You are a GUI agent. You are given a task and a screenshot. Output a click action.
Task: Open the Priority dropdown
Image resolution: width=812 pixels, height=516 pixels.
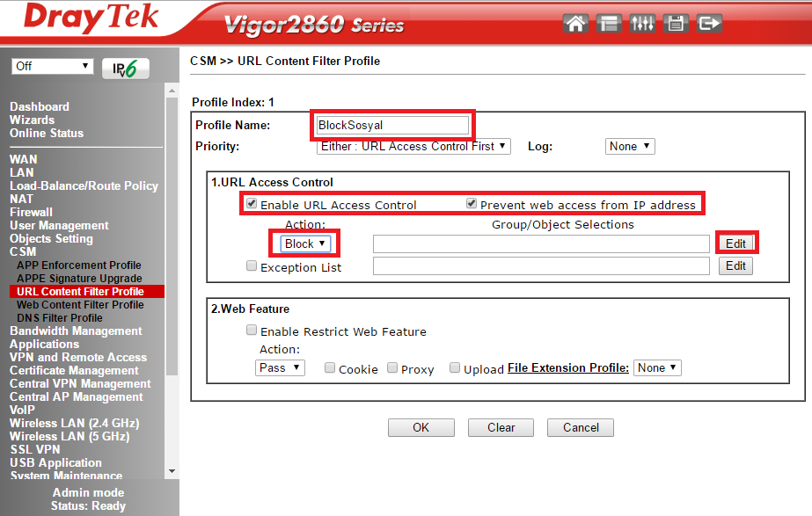pyautogui.click(x=413, y=146)
